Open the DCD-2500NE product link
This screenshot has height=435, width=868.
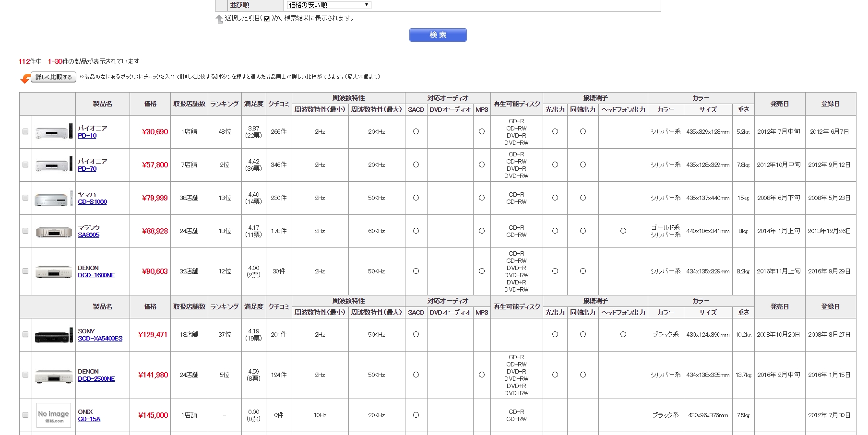click(96, 379)
